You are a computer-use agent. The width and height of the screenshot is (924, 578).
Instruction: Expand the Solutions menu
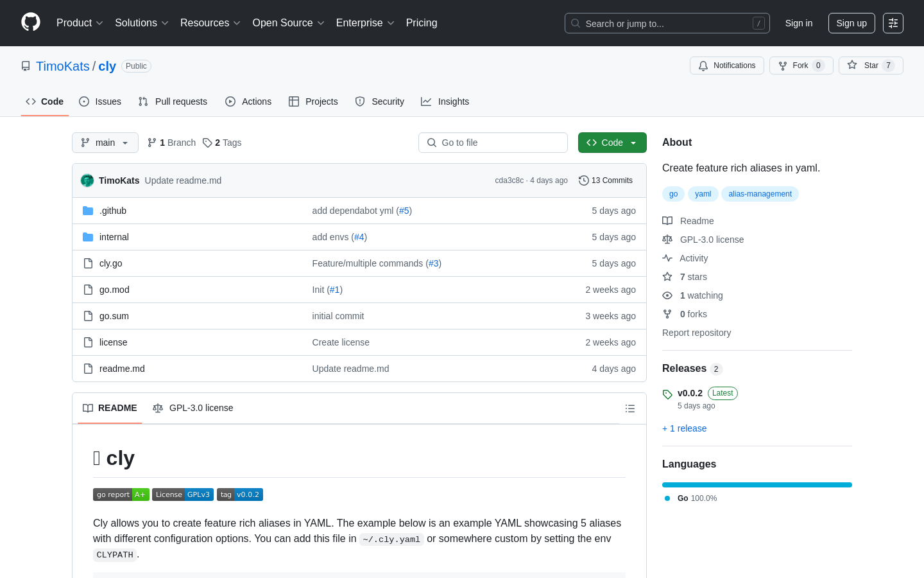coord(142,23)
